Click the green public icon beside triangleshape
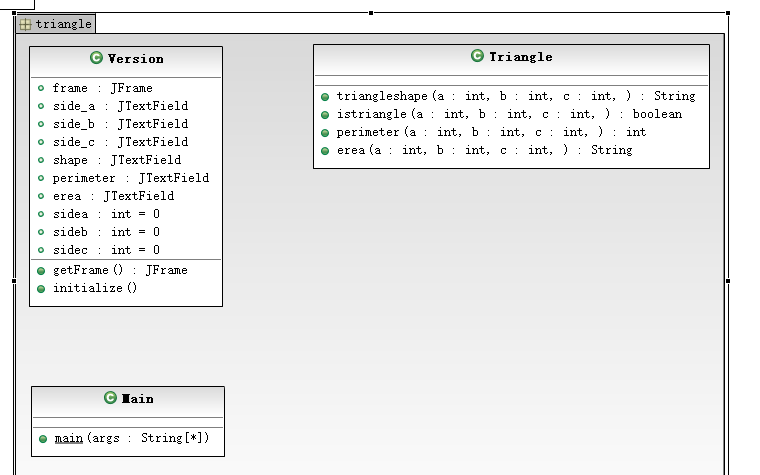The image size is (760, 475). (x=325, y=97)
